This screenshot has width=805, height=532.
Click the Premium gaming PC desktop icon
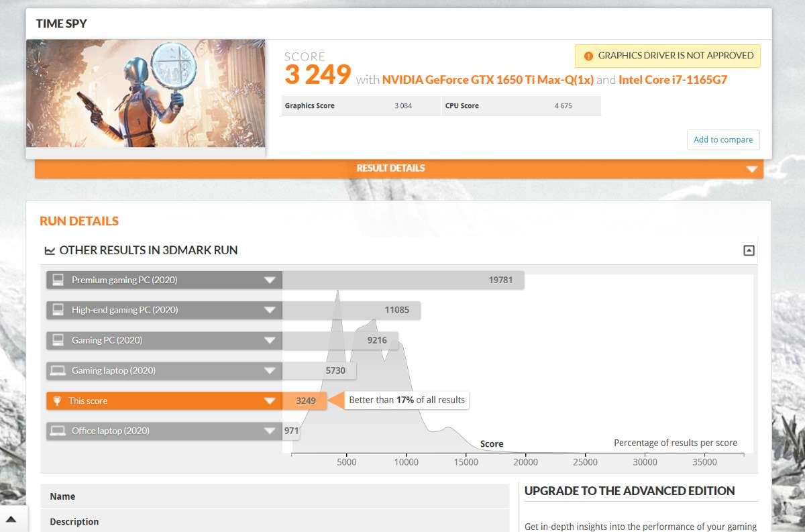coord(58,280)
